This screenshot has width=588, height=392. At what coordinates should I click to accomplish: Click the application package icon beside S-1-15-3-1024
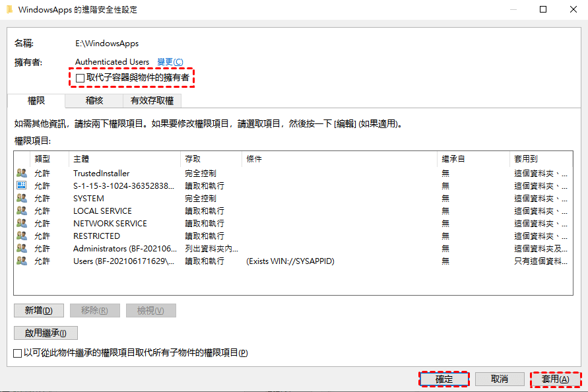point(22,185)
